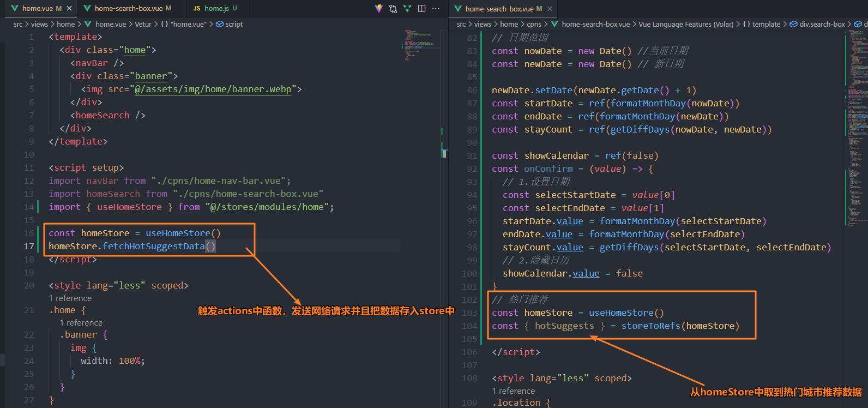Click 'storeToRefs' on line 104

point(650,326)
